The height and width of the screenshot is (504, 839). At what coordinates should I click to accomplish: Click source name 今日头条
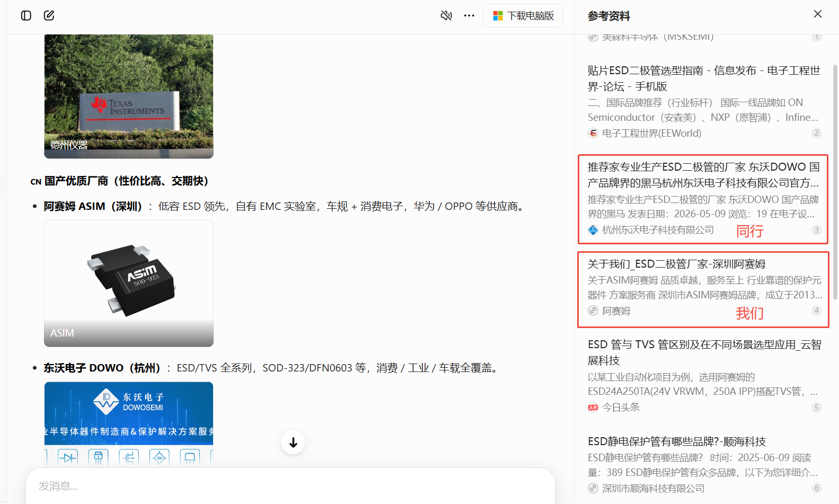[621, 408]
